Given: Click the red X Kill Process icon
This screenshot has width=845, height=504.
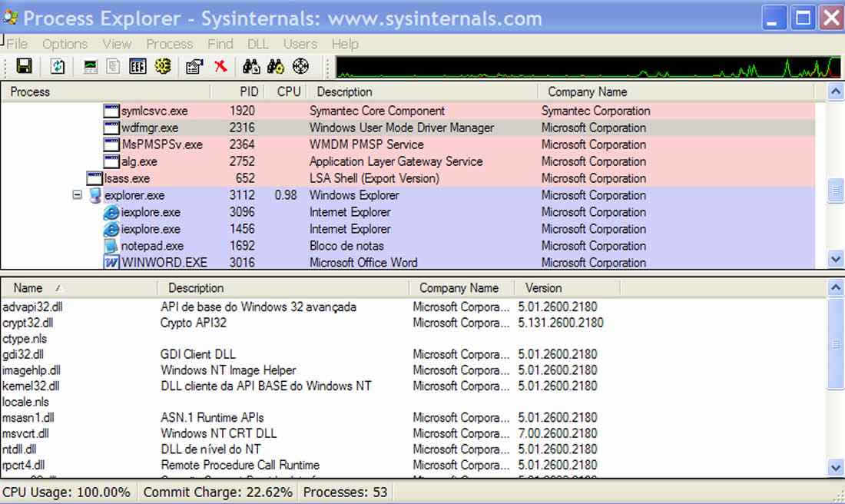Looking at the screenshot, I should click(x=220, y=66).
